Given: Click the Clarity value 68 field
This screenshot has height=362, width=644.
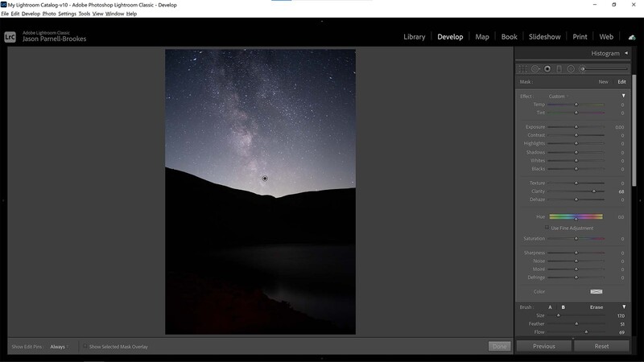Looking at the screenshot, I should [621, 191].
